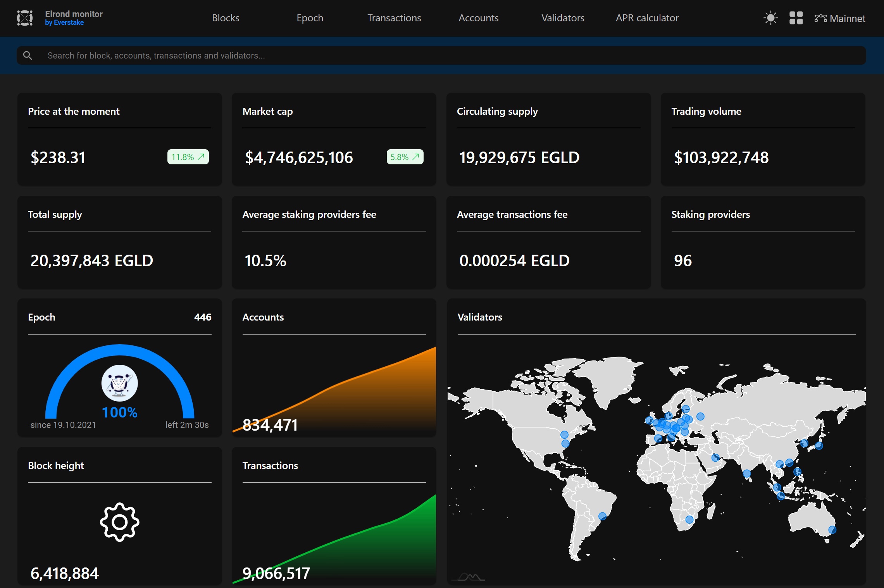Click the 5.8% market cap change badge

tap(405, 157)
